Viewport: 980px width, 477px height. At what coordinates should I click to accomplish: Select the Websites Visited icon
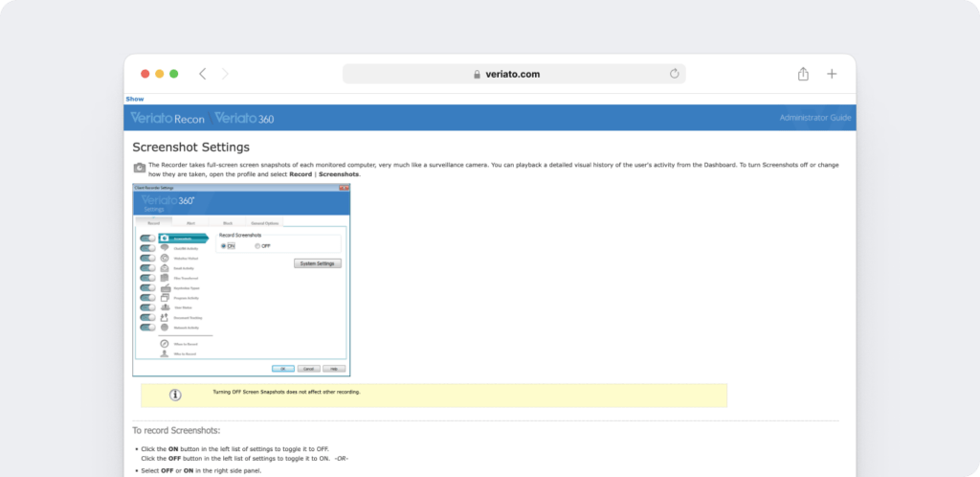(x=165, y=259)
